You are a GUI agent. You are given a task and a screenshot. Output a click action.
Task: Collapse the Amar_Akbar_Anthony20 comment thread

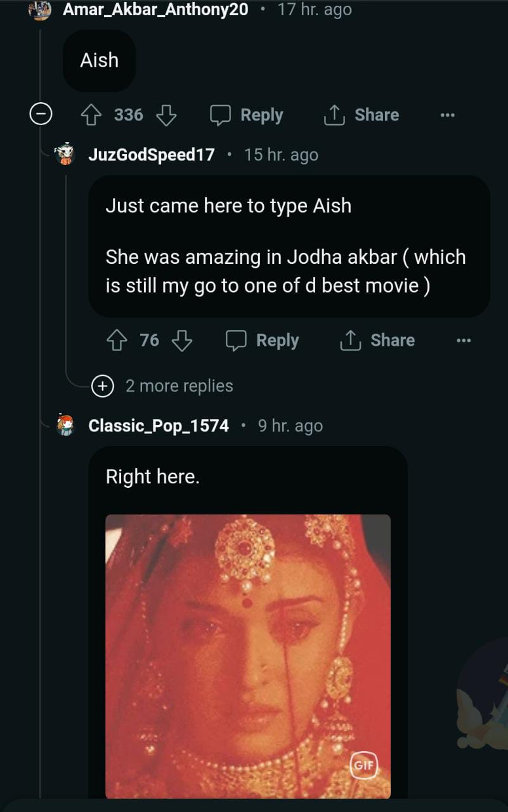pos(41,115)
